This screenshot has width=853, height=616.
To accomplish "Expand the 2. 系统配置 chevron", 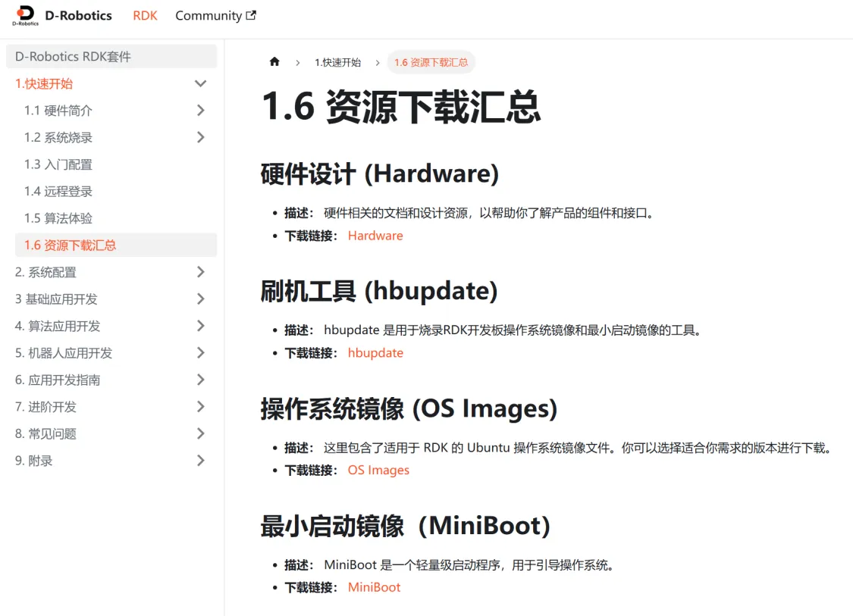I will [201, 272].
